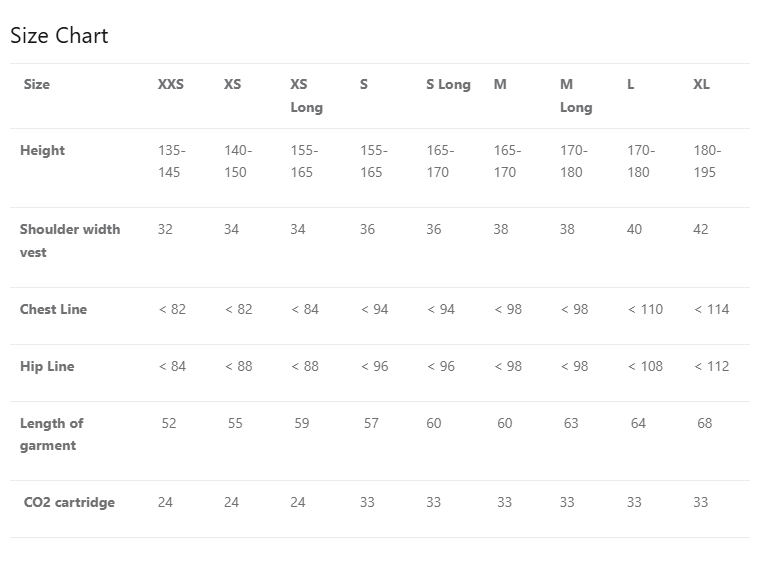Click the XXS height value 135-145
The width and height of the screenshot is (771, 561).
tap(171, 162)
